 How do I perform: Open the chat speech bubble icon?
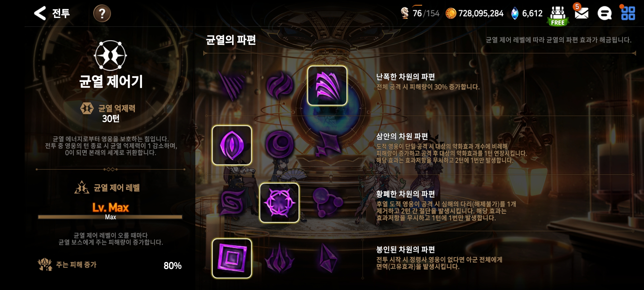pyautogui.click(x=605, y=13)
